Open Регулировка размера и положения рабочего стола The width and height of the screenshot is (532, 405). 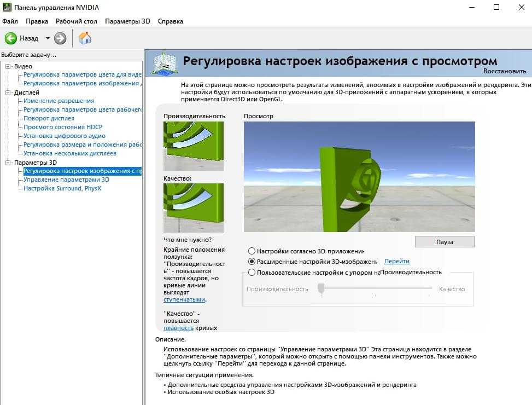82,144
